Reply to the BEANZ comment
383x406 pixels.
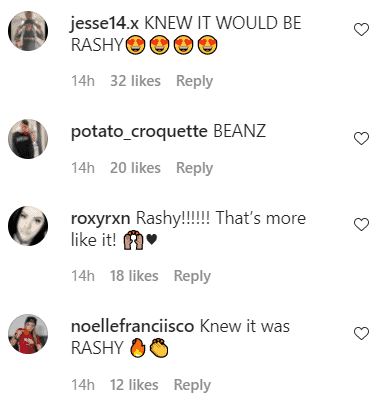[194, 168]
